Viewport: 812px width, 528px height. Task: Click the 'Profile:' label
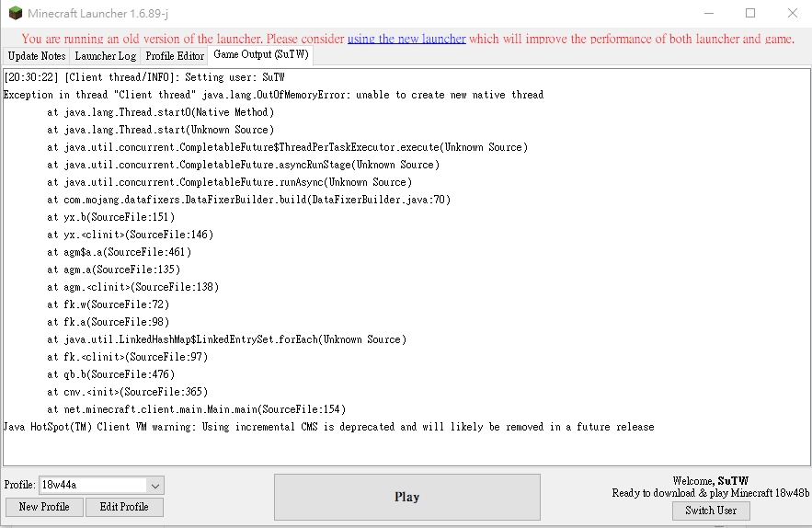[19, 485]
